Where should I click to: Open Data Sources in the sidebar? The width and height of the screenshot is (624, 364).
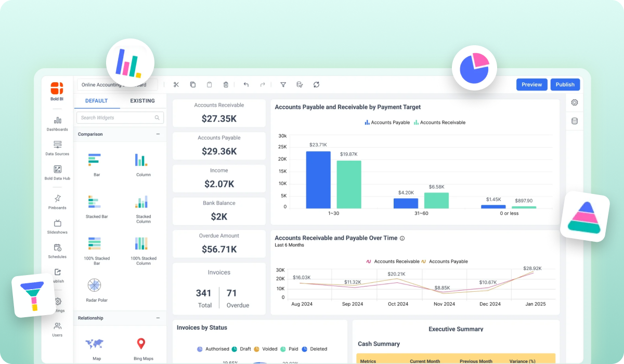point(57,148)
